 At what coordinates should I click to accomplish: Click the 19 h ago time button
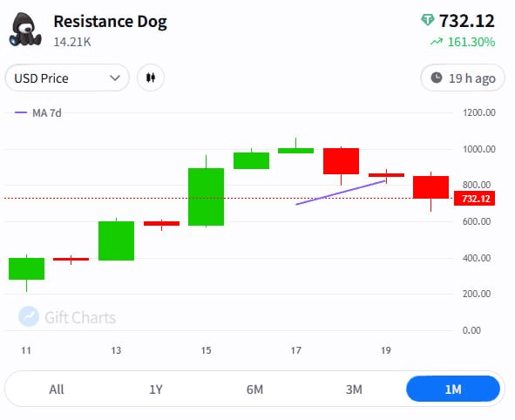click(463, 78)
